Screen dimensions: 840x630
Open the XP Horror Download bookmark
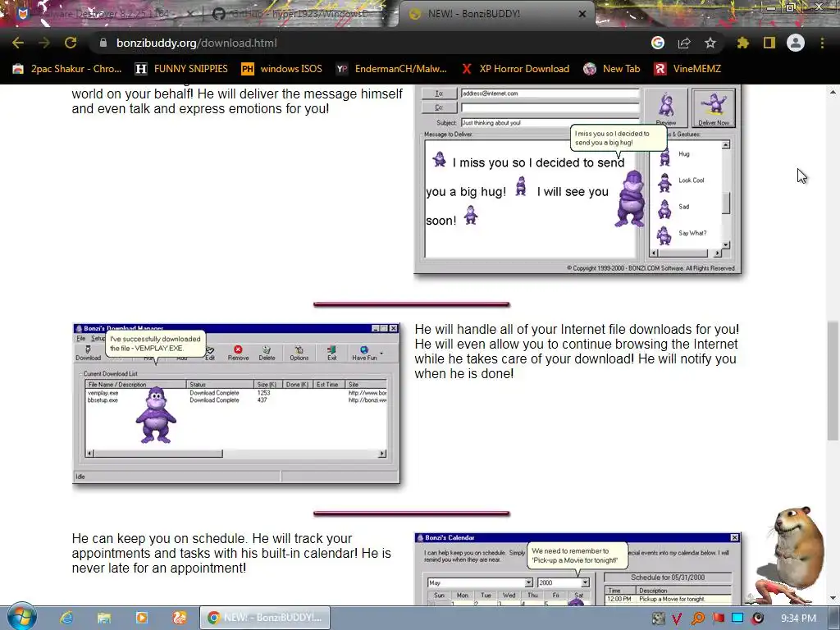[x=515, y=69]
